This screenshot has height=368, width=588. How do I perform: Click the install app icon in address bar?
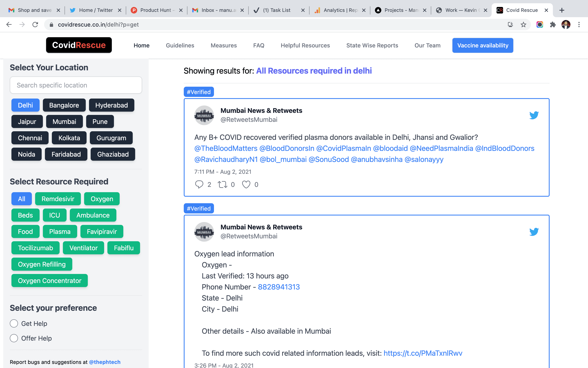click(510, 25)
